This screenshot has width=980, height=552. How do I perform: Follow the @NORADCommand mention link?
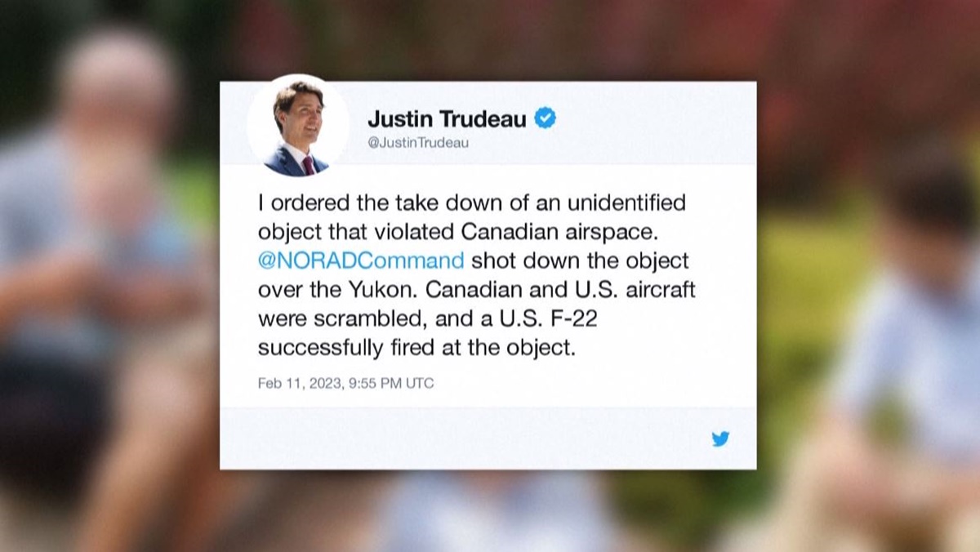pyautogui.click(x=361, y=261)
